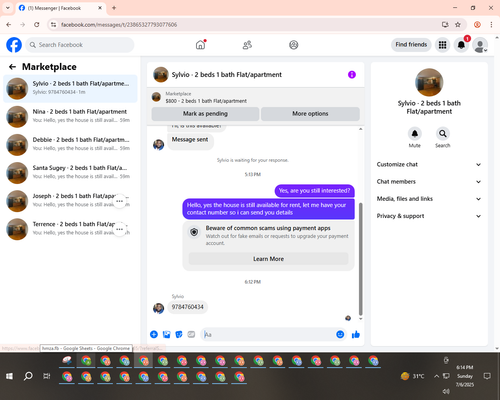
Task: Send a thumbs-up like
Action: pos(356,334)
